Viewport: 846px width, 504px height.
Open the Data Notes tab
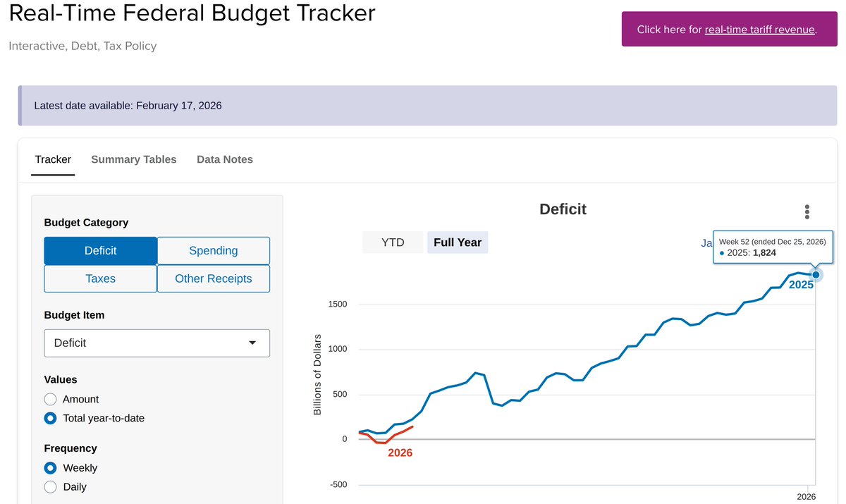pyautogui.click(x=225, y=159)
